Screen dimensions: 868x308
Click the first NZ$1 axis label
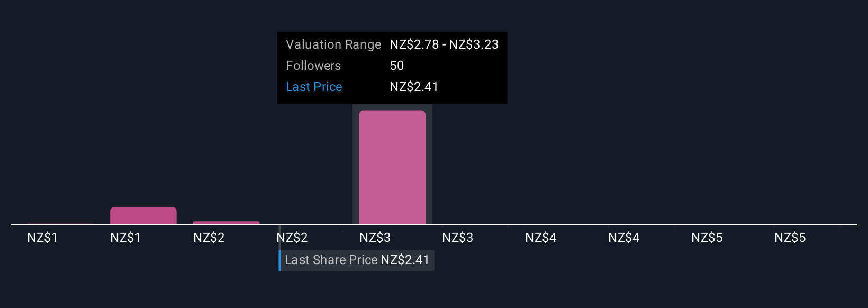click(42, 238)
